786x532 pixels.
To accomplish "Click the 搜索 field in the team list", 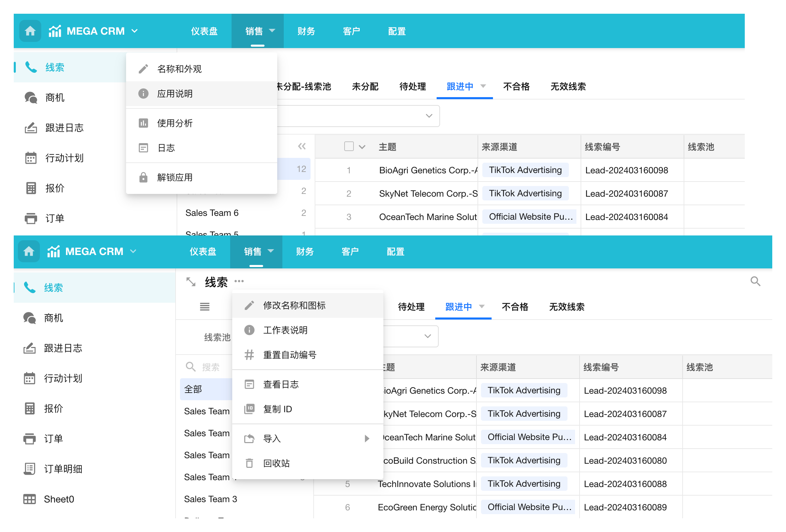I will pos(210,367).
